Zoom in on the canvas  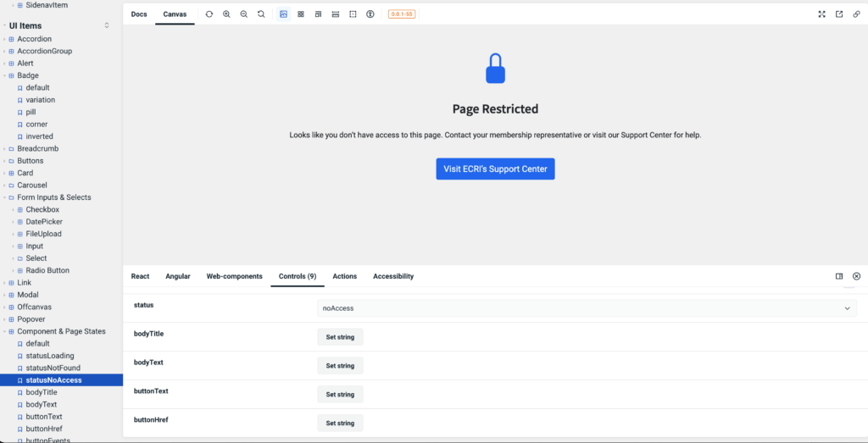(x=226, y=14)
